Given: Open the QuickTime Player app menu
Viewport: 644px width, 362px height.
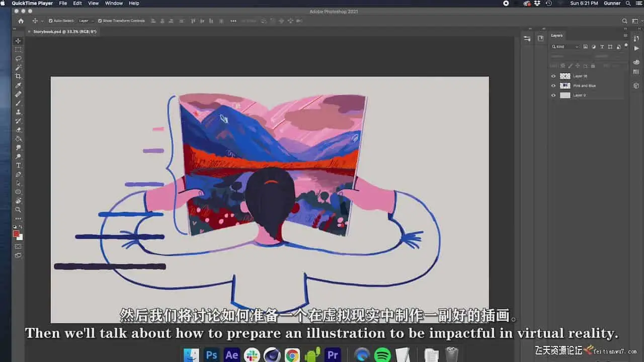Looking at the screenshot, I should pyautogui.click(x=32, y=3).
